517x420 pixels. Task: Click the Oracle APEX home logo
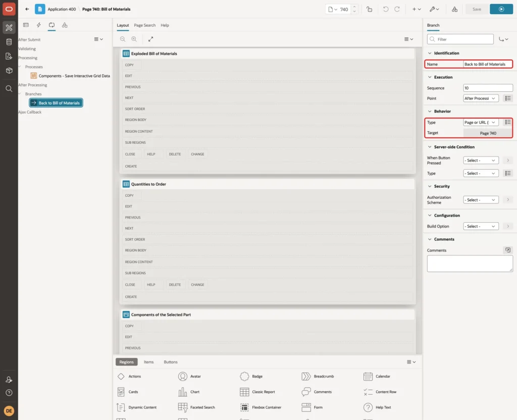click(x=9, y=9)
